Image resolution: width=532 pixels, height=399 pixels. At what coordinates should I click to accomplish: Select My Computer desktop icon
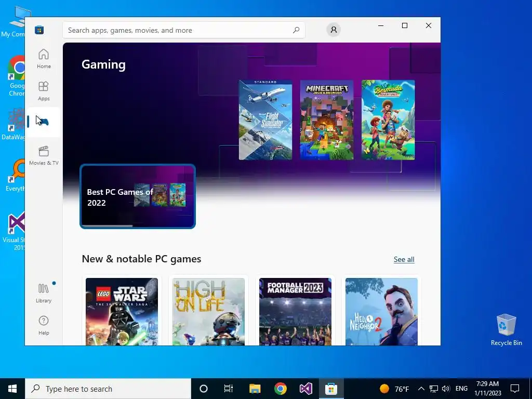point(14,22)
